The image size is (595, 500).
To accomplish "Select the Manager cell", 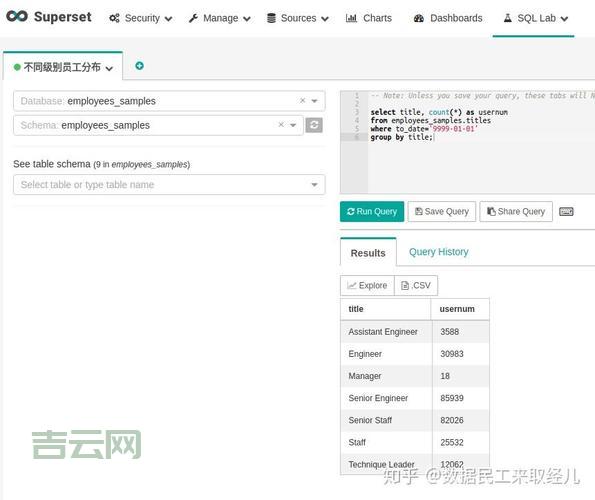I will click(x=386, y=376).
